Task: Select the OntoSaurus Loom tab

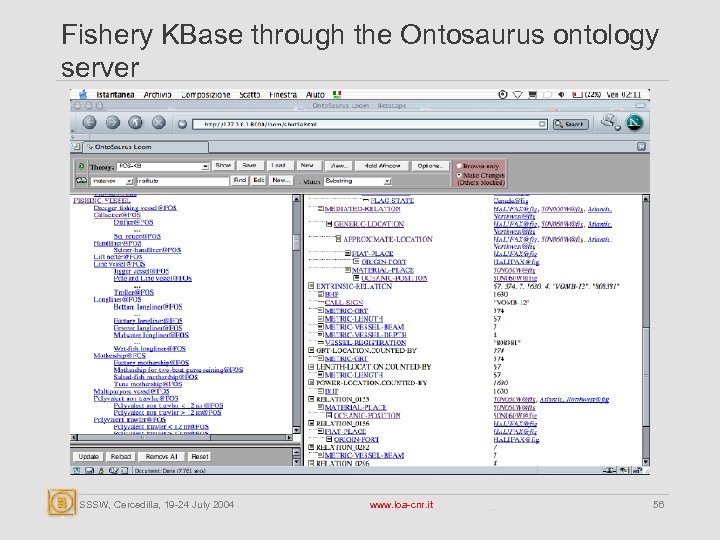Action: pos(146,146)
